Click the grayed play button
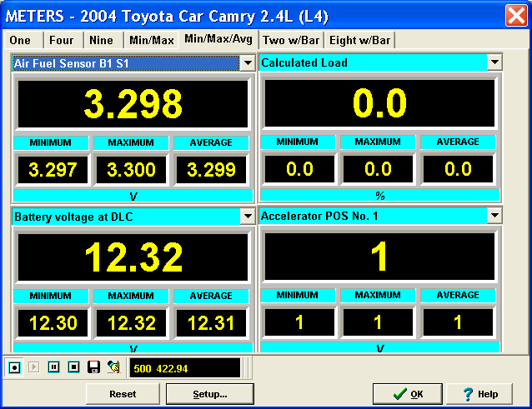The image size is (532, 409). tap(34, 367)
